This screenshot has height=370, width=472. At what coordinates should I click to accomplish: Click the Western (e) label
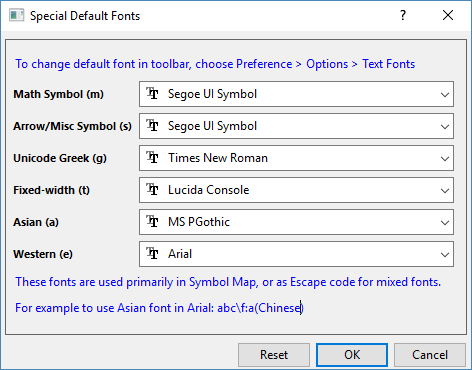tap(43, 254)
